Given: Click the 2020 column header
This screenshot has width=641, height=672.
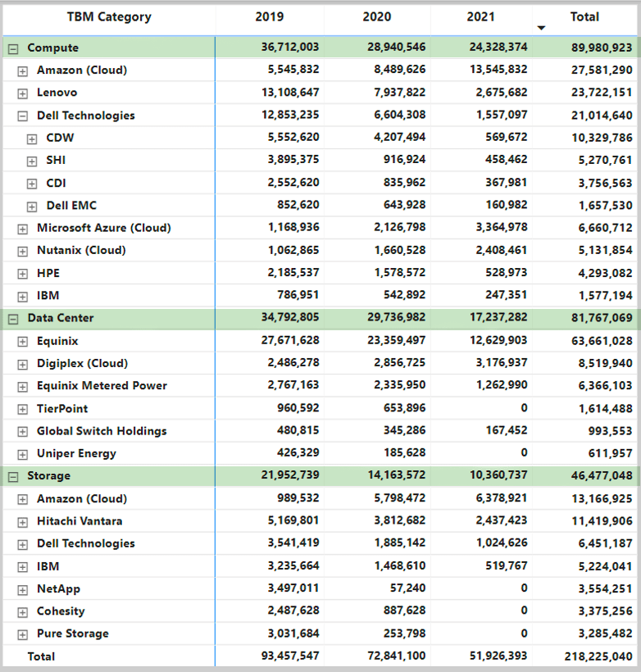Looking at the screenshot, I should click(376, 17).
